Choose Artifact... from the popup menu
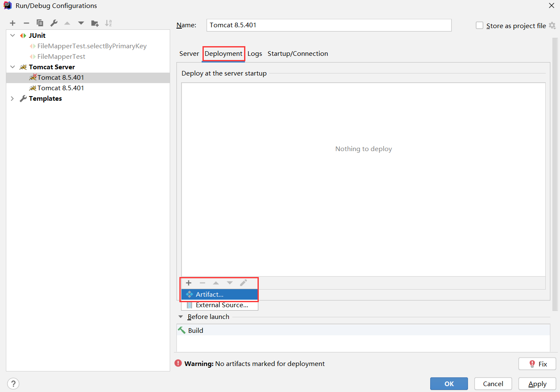The height and width of the screenshot is (392, 560). (220, 295)
